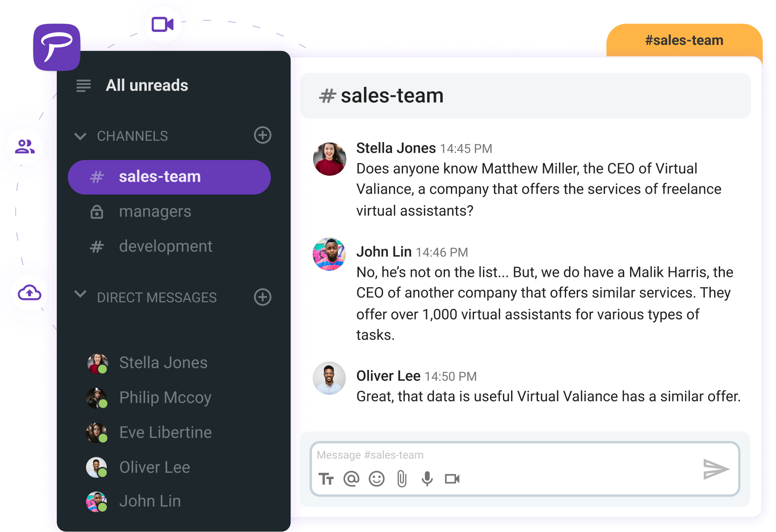
Task: Click the video camera icon above the sidebar
Action: point(162,24)
